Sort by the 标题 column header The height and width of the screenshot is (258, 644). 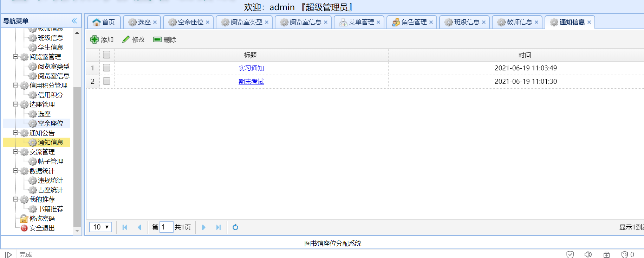(x=251, y=55)
